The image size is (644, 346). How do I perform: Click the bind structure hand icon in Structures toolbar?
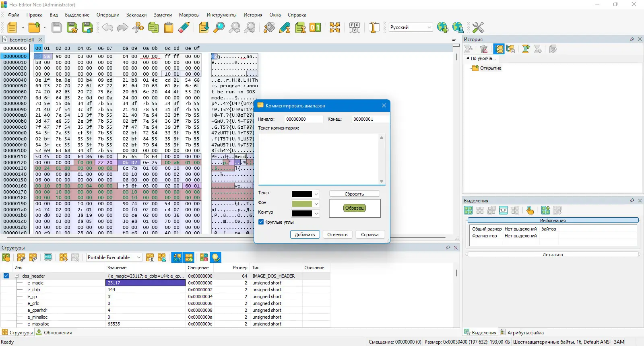click(6, 257)
